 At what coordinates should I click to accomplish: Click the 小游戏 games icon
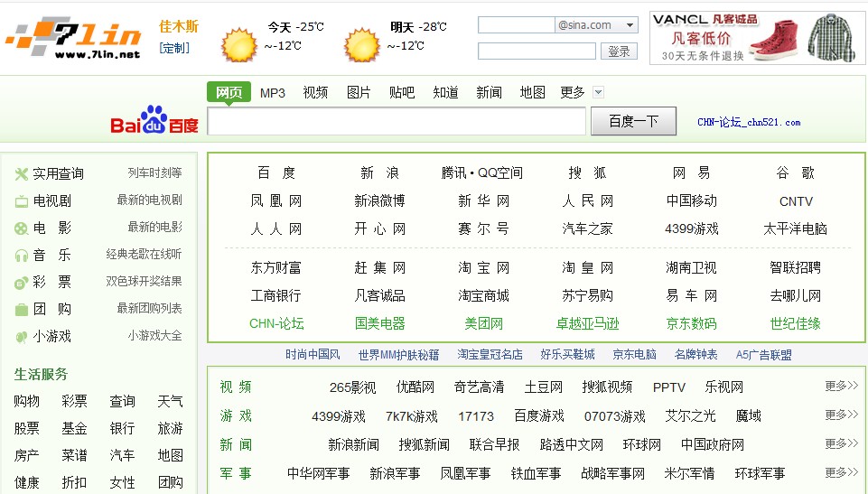pos(21,337)
